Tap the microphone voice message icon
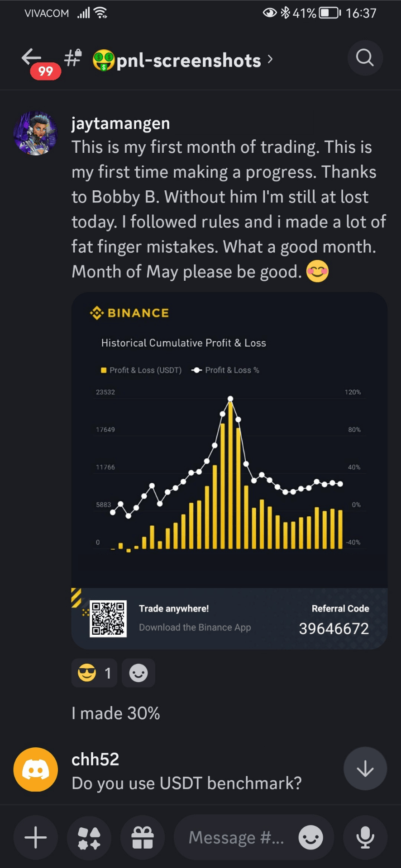 tap(365, 838)
